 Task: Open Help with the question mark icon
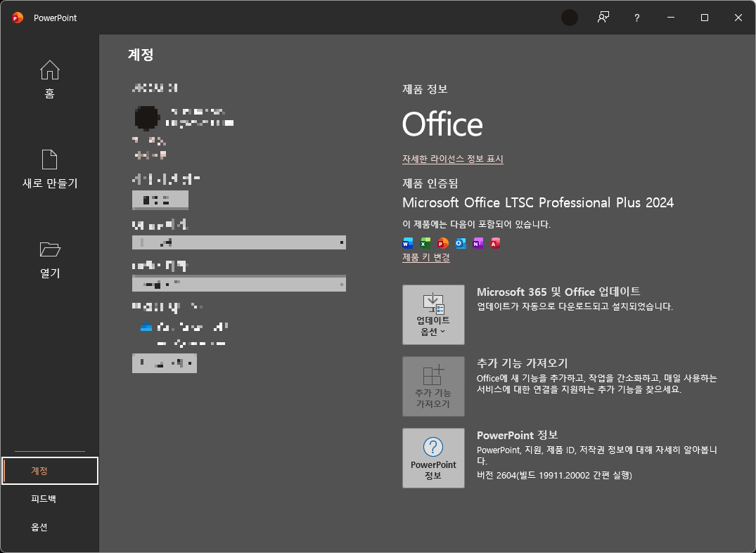click(637, 18)
